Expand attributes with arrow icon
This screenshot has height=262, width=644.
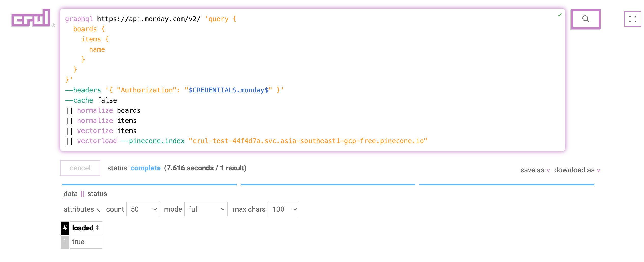(x=98, y=210)
